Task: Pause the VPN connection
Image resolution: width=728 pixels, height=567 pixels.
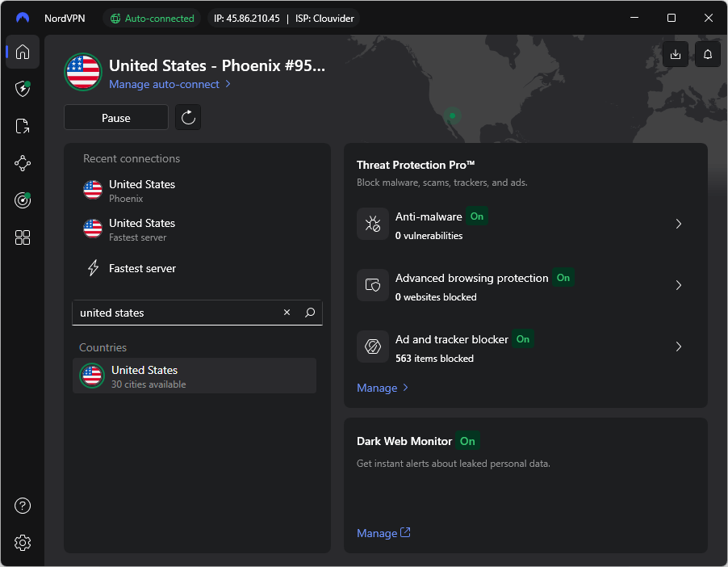Action: point(115,117)
